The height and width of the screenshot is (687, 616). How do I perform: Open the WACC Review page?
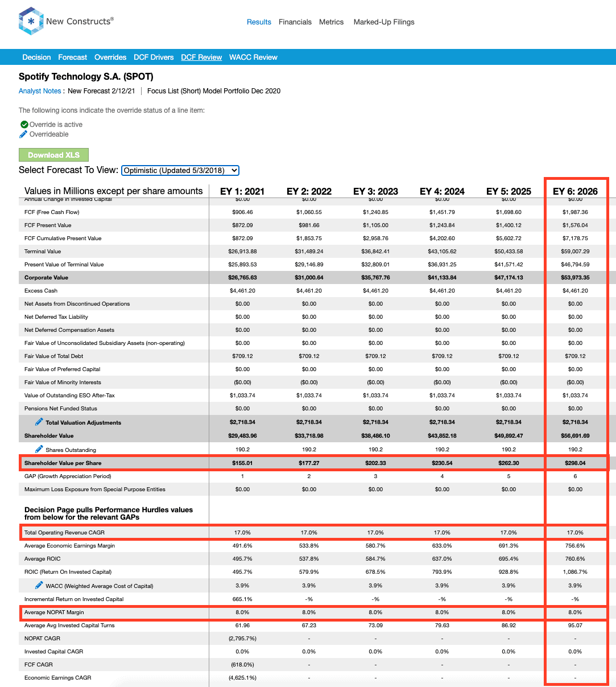pyautogui.click(x=253, y=57)
